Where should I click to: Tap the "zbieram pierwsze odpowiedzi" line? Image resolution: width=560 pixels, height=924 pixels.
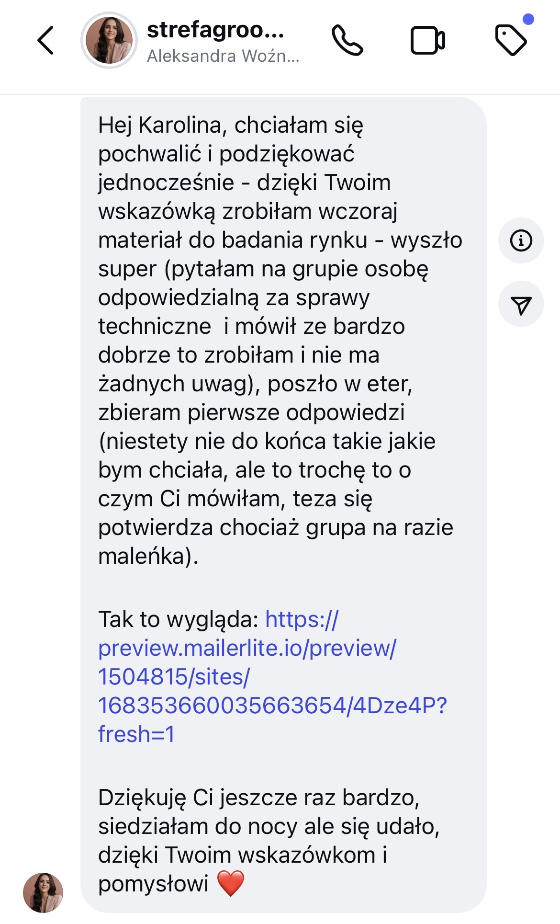click(251, 412)
